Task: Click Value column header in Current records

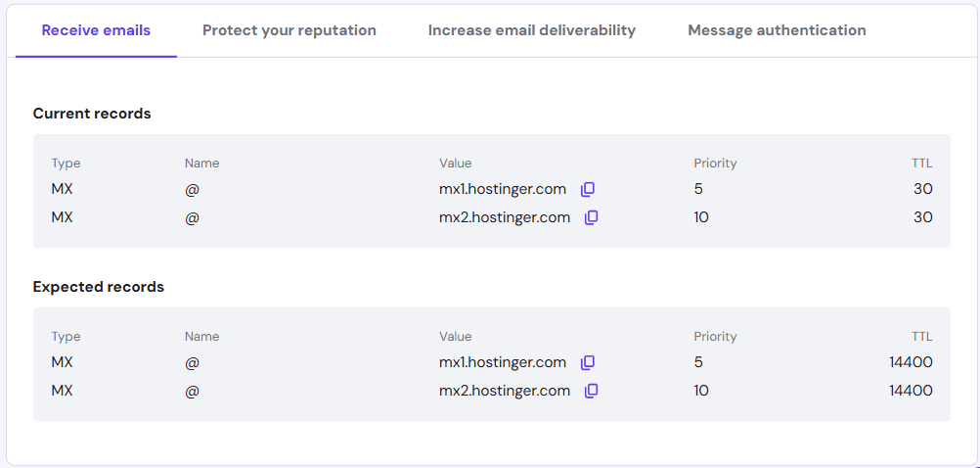Action: pos(455,164)
